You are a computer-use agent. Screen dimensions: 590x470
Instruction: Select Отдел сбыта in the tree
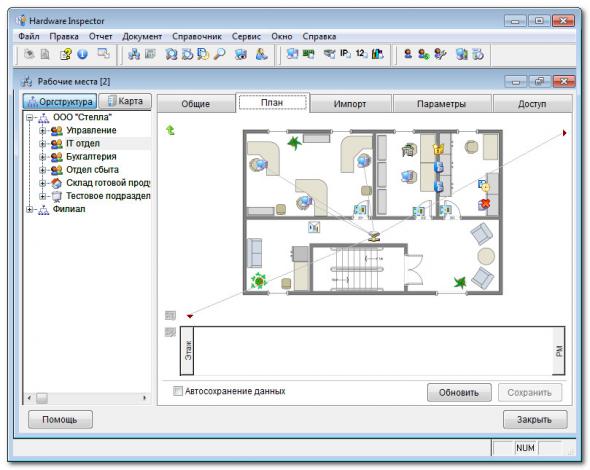92,170
